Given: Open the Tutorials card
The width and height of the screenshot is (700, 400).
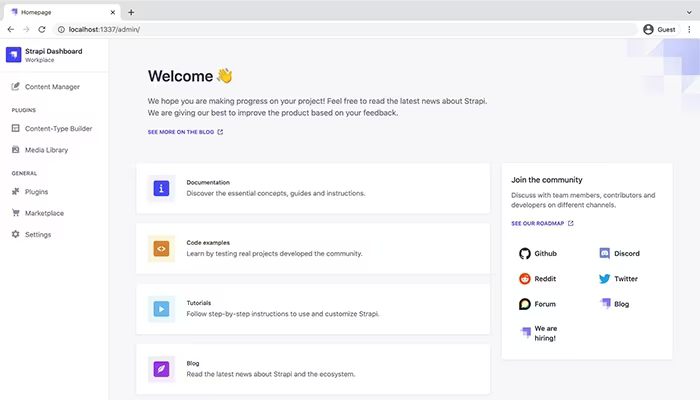Looking at the screenshot, I should 313,309.
